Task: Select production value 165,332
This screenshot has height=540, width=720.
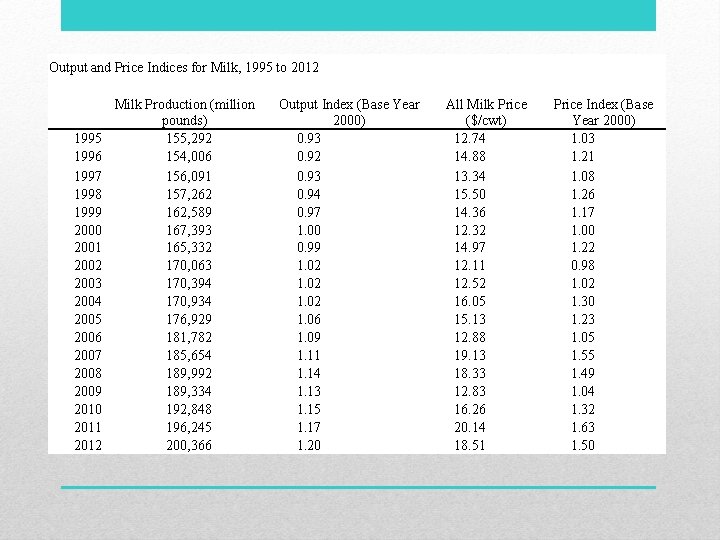Action: (x=189, y=247)
